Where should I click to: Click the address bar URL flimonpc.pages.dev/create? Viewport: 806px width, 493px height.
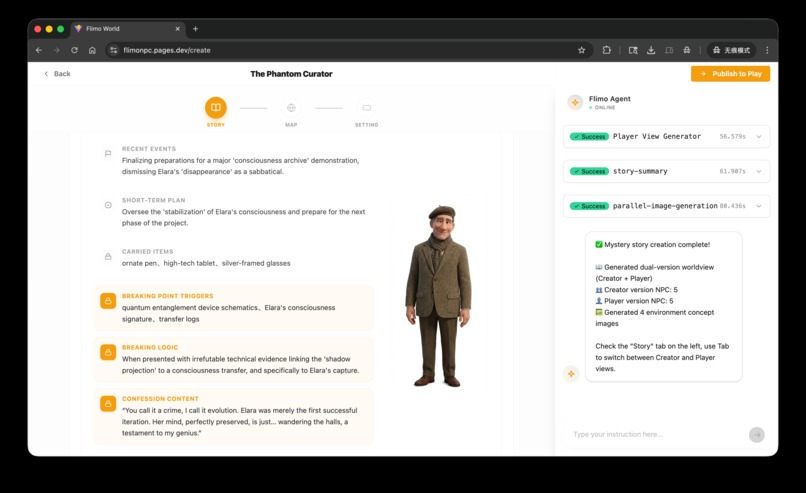pyautogui.click(x=167, y=50)
